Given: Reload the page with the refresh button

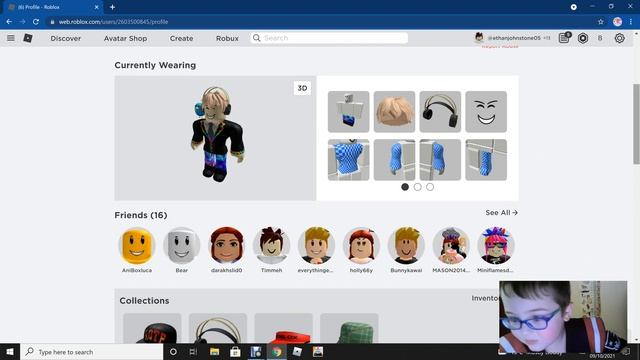Looking at the screenshot, I should pos(36,22).
